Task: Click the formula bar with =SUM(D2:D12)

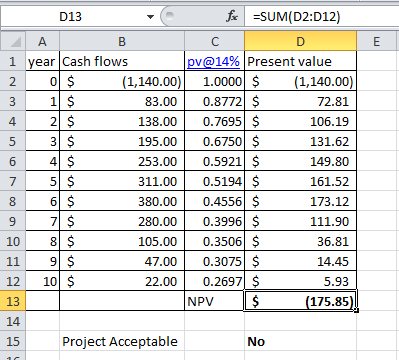Action: coord(322,17)
